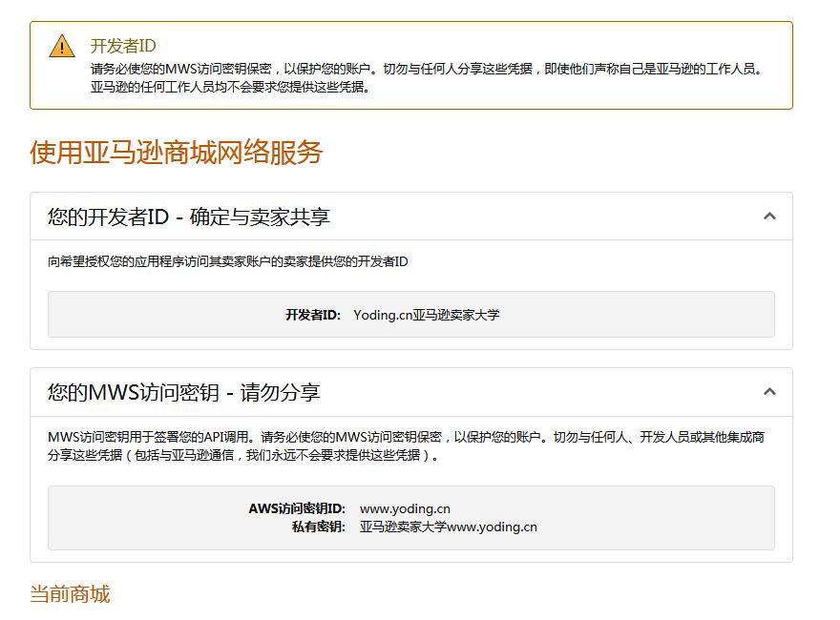Click the warning line starting 请务必使您的MWS访问密钥保密
Image resolution: width=840 pixels, height=620 pixels.
[425, 69]
